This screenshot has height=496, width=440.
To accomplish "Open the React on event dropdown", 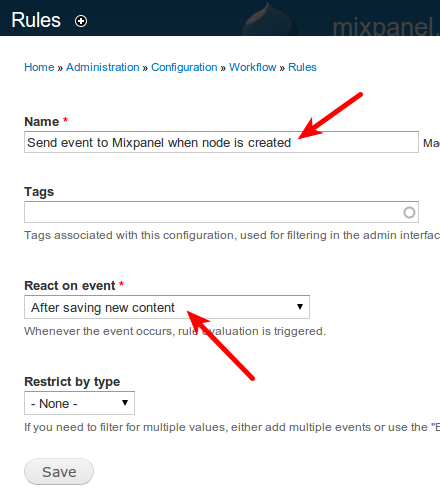I will [x=167, y=307].
